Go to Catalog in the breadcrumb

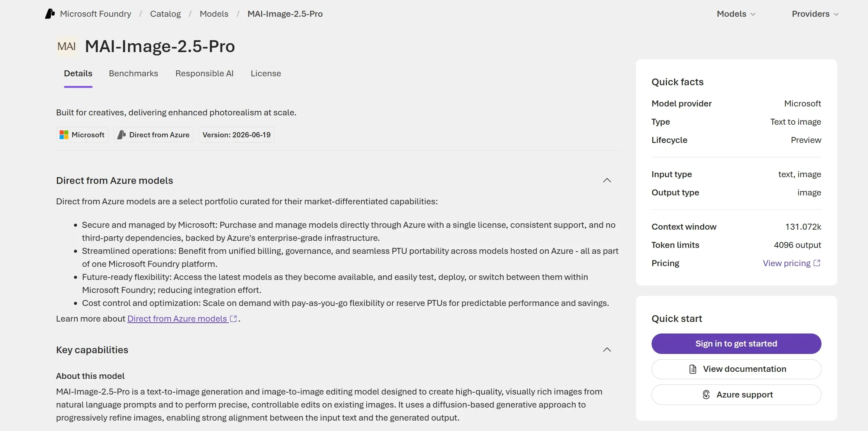tap(165, 14)
